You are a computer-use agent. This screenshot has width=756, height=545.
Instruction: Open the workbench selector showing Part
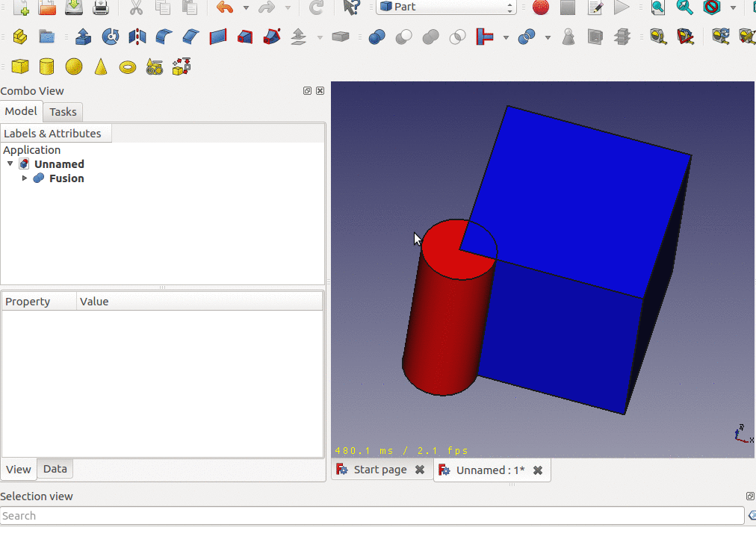click(x=446, y=7)
